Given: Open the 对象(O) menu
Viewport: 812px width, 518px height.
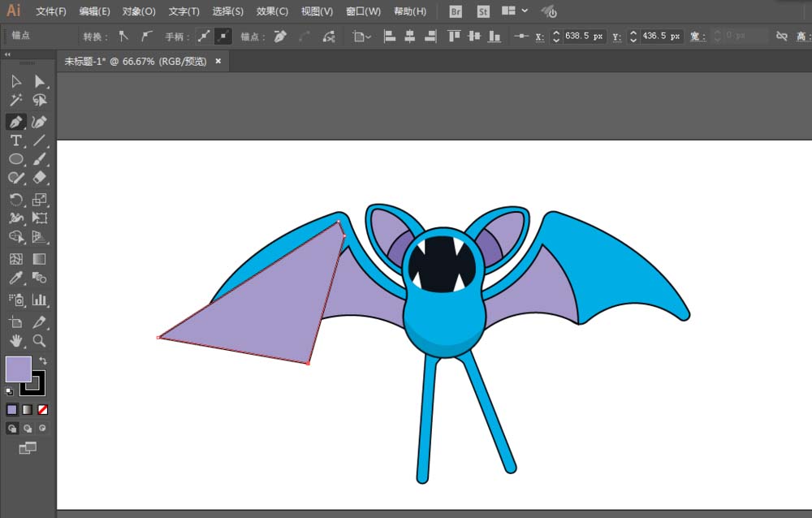Looking at the screenshot, I should [x=139, y=11].
